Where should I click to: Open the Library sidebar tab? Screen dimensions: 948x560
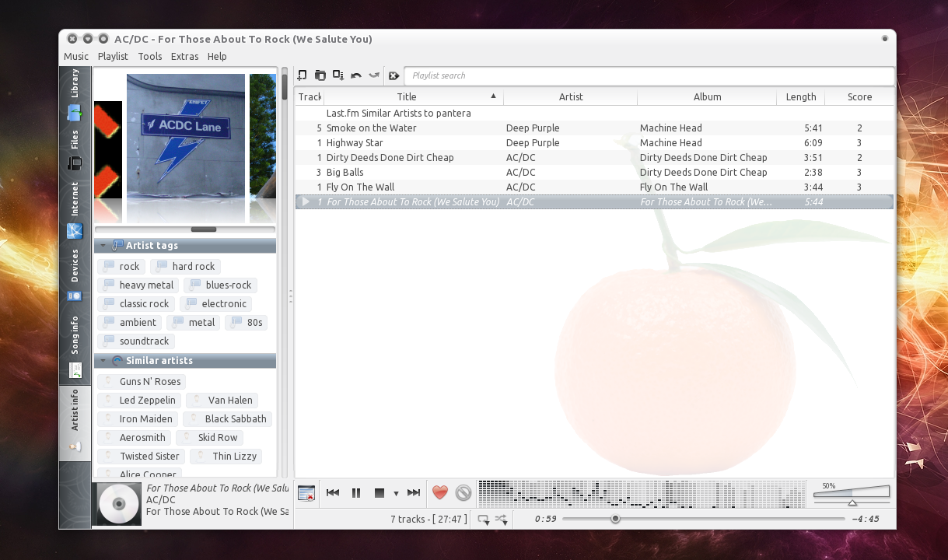point(75,93)
